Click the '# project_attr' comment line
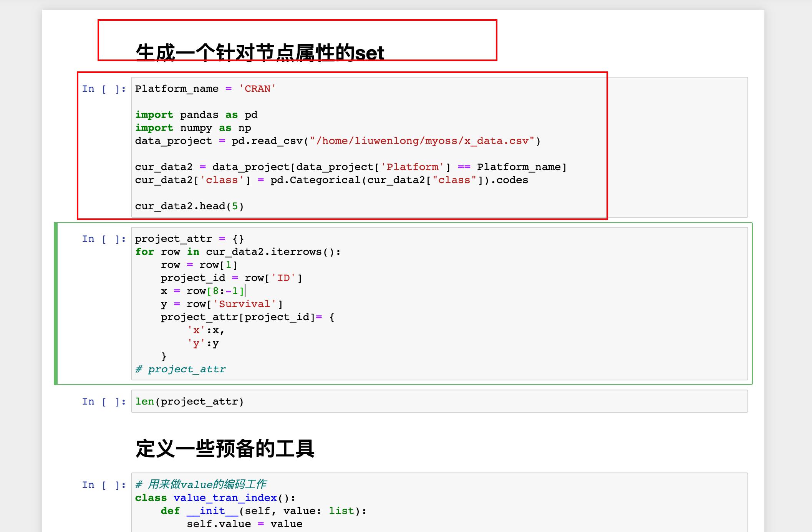Image resolution: width=812 pixels, height=532 pixels. pyautogui.click(x=181, y=370)
